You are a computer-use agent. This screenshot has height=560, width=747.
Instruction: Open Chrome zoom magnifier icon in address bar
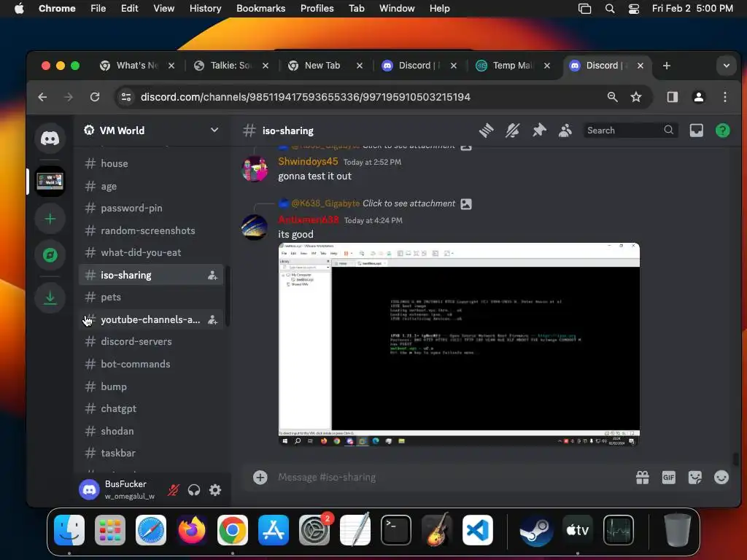pyautogui.click(x=612, y=97)
